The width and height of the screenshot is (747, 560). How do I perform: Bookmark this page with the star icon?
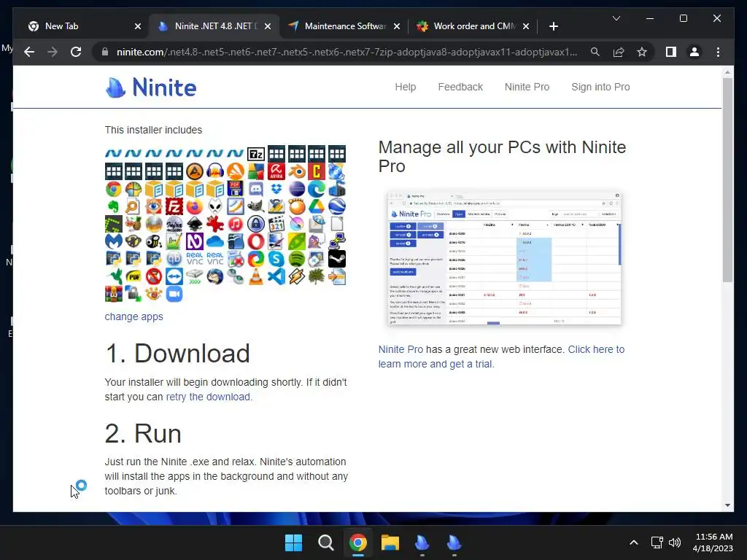pos(642,52)
